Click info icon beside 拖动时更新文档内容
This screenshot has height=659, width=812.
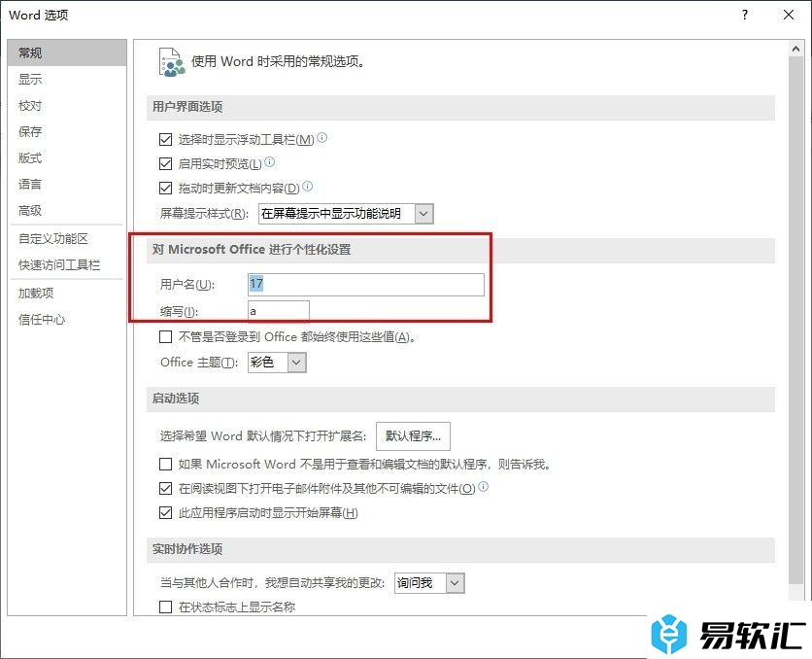[308, 187]
